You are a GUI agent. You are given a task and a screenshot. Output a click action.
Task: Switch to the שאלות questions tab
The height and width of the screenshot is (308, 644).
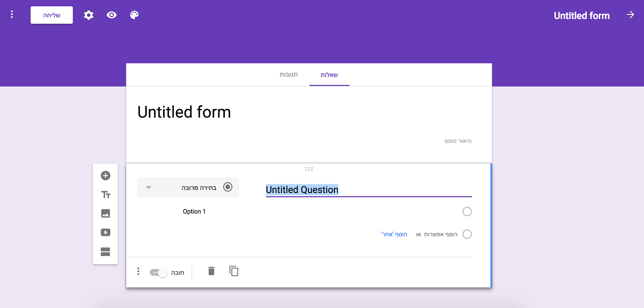(x=329, y=75)
